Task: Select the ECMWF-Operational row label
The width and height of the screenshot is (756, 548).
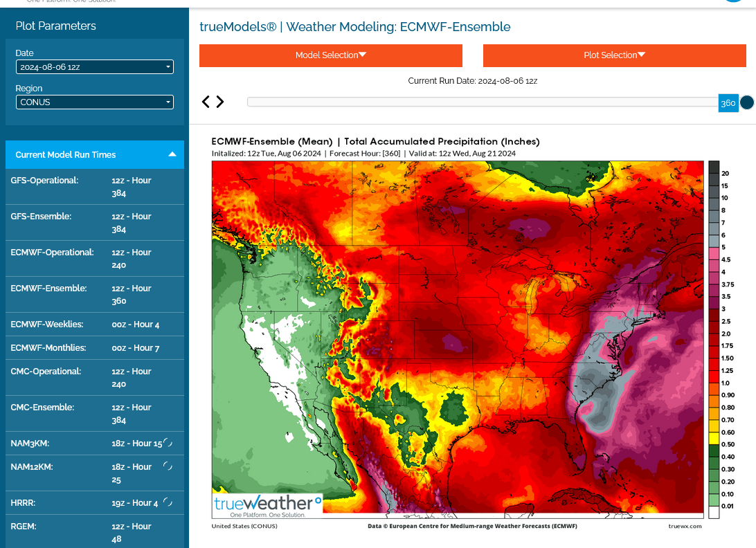Action: 52,253
